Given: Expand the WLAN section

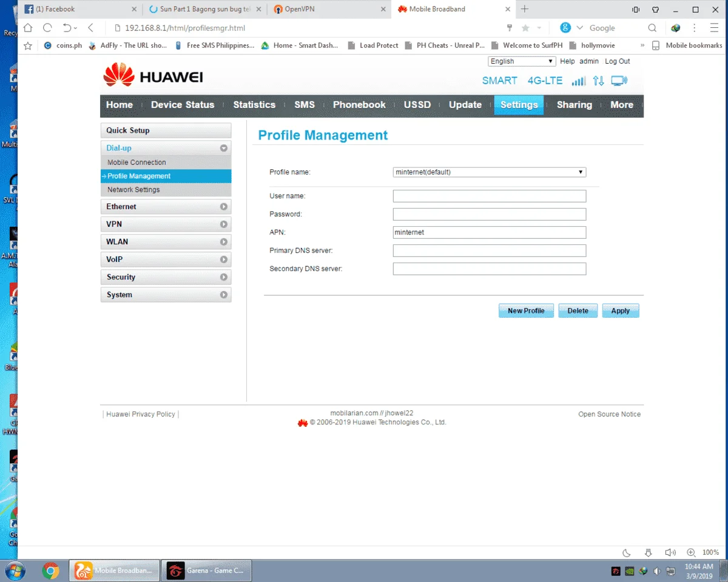Looking at the screenshot, I should (224, 242).
